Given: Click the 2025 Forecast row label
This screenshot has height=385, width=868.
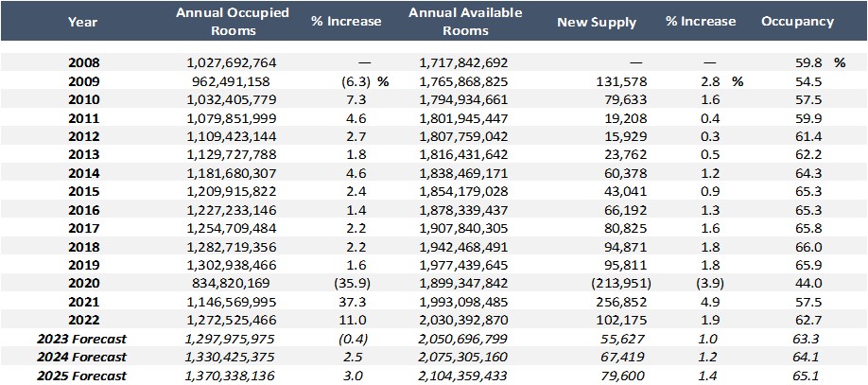Looking at the screenshot, I should (x=82, y=376).
